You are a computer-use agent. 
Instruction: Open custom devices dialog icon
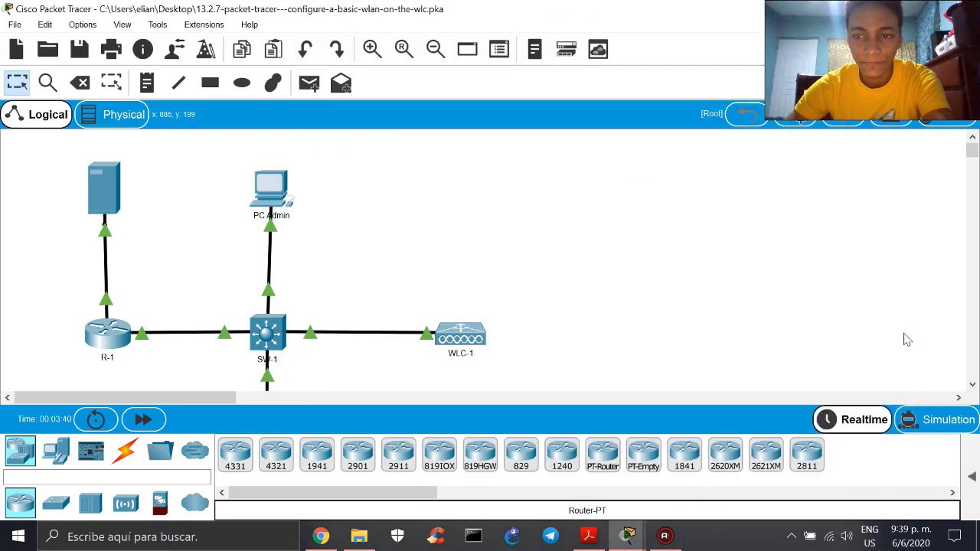pos(499,50)
